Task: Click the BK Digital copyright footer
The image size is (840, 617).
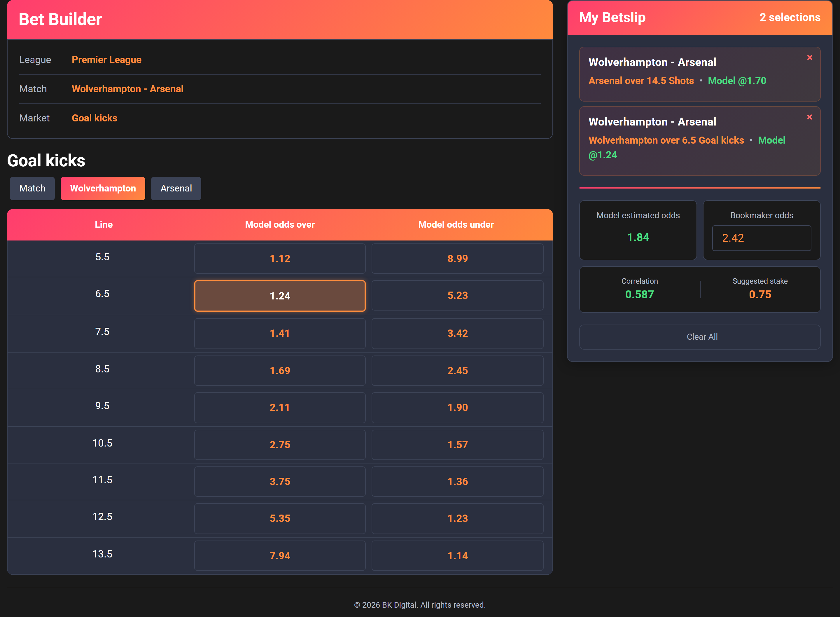Action: coord(420,605)
